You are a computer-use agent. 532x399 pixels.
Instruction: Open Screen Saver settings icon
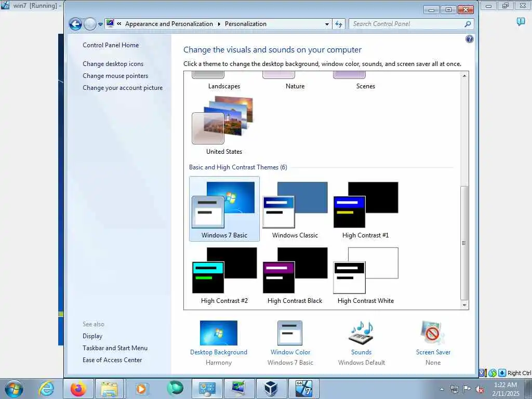click(x=433, y=333)
